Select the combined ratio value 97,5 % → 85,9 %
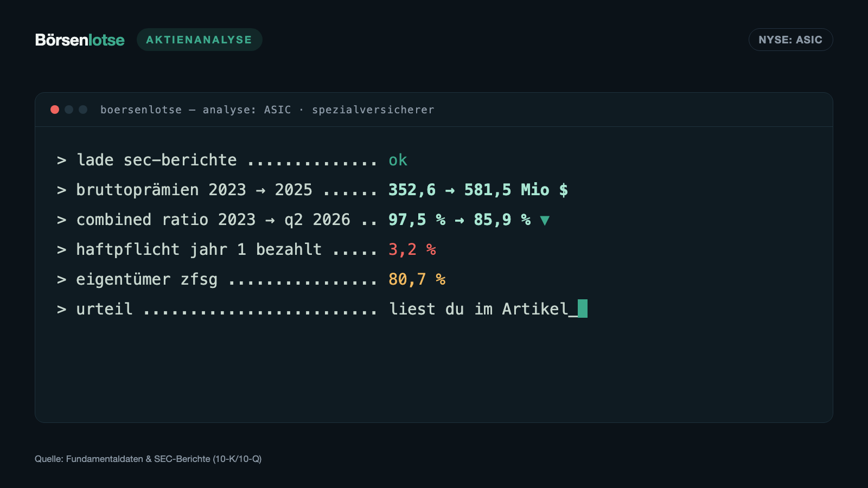The width and height of the screenshot is (868, 488). coord(459,220)
